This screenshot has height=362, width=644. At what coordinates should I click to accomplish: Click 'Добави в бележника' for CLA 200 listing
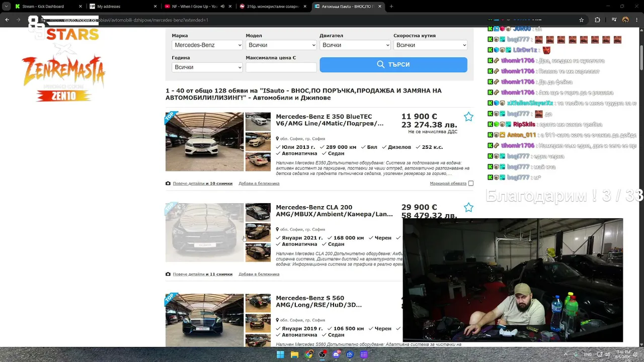(259, 275)
